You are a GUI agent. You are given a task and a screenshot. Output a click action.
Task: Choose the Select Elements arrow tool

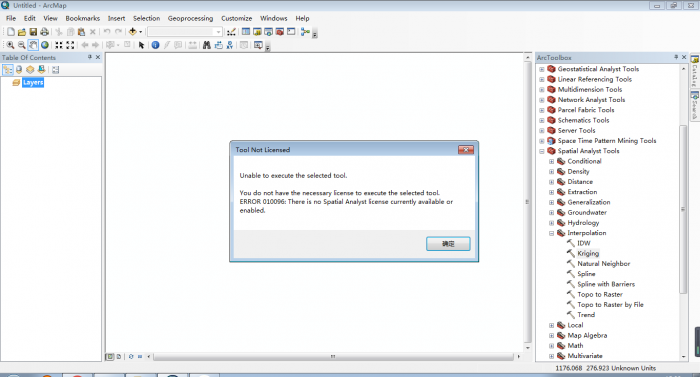click(x=142, y=45)
